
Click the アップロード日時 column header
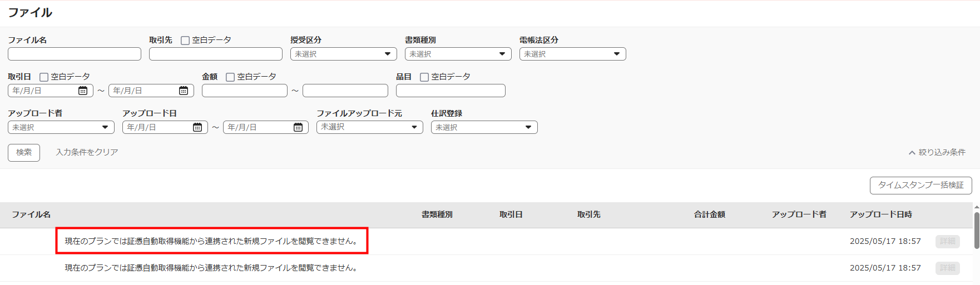(x=881, y=214)
